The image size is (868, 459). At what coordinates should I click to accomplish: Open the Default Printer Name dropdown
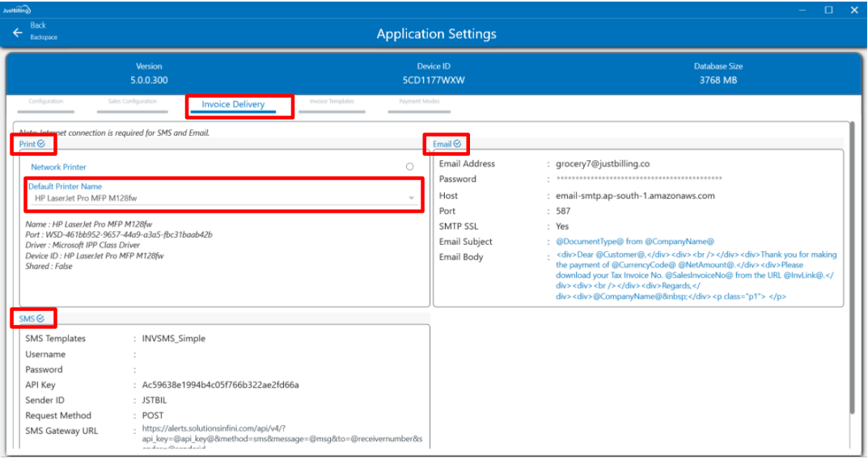[x=218, y=198]
